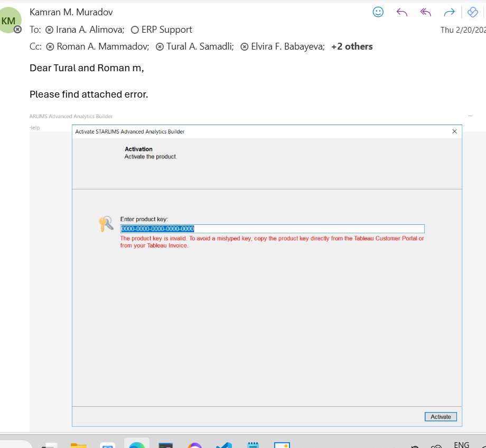This screenshot has height=448, width=486.
Task: Select Cc recipient Roman A. Mammadov
Action: [x=98, y=46]
